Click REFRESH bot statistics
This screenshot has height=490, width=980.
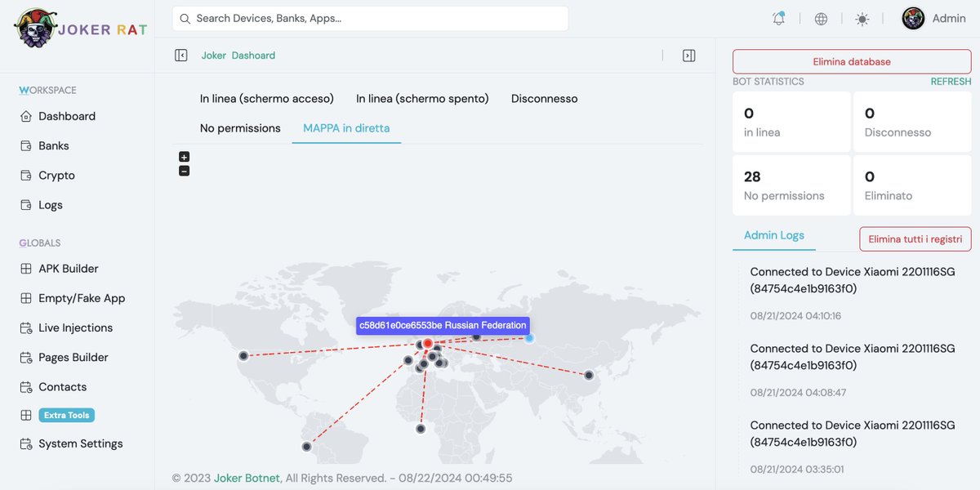[x=951, y=82]
